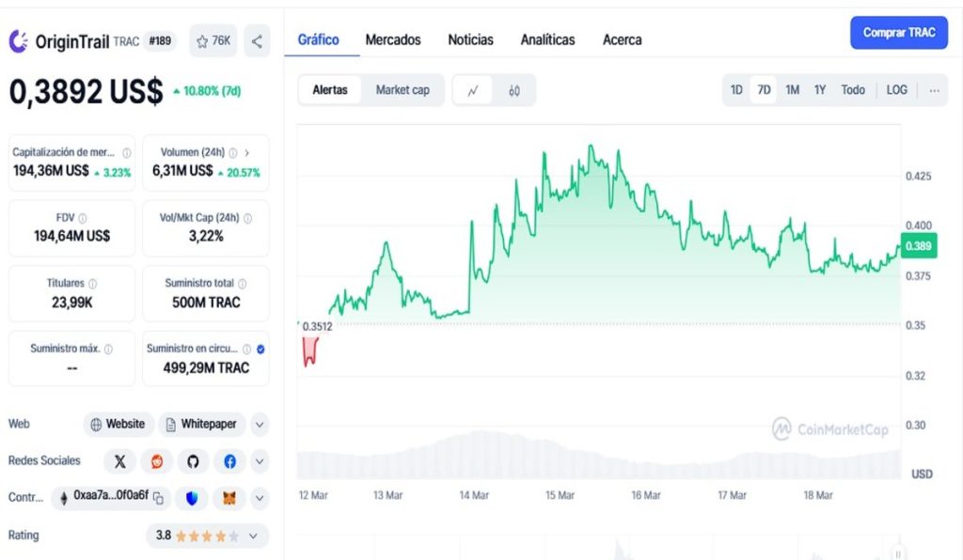Open the Gráfico tab
The image size is (963, 560).
(x=318, y=39)
